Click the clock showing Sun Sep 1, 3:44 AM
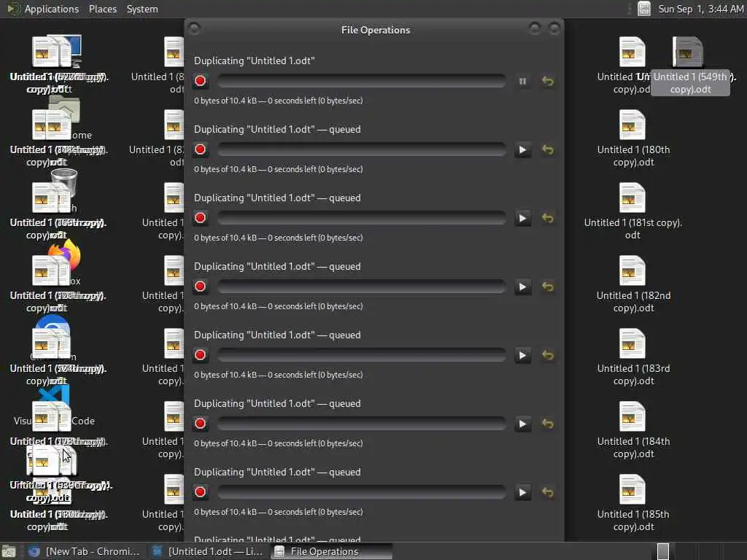The width and height of the screenshot is (747, 560). click(701, 9)
